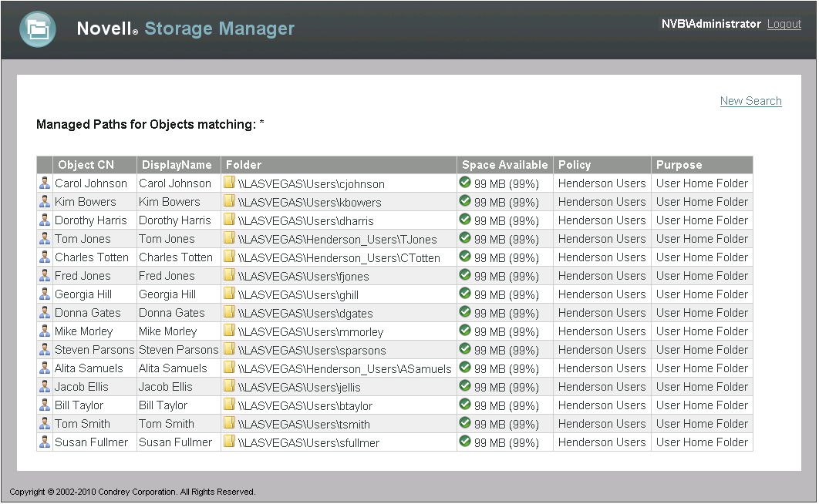Click the folder icon for the Henderson_Users\CTotten path
Screen dimensions: 819x504
(x=229, y=257)
